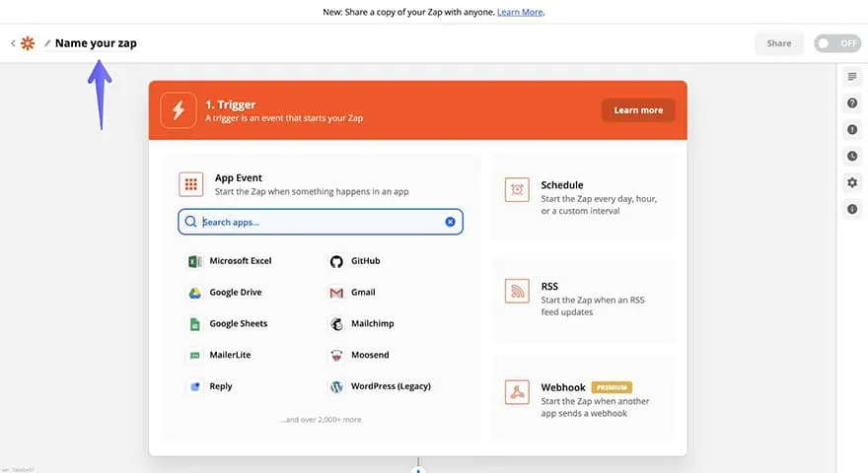The image size is (868, 473).
Task: Click the Share button
Action: (778, 43)
